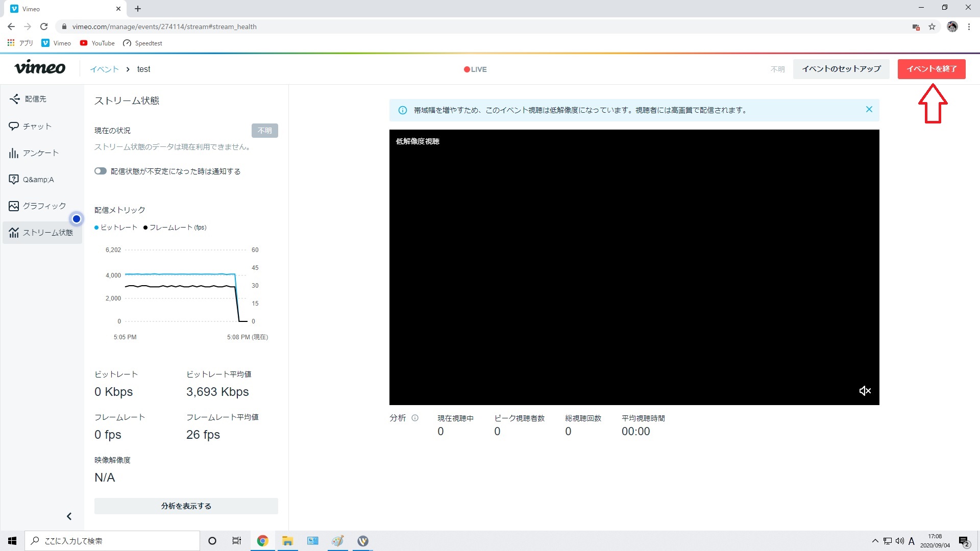Open Windows Start menu
Viewport: 980px width, 551px height.
[x=12, y=541]
